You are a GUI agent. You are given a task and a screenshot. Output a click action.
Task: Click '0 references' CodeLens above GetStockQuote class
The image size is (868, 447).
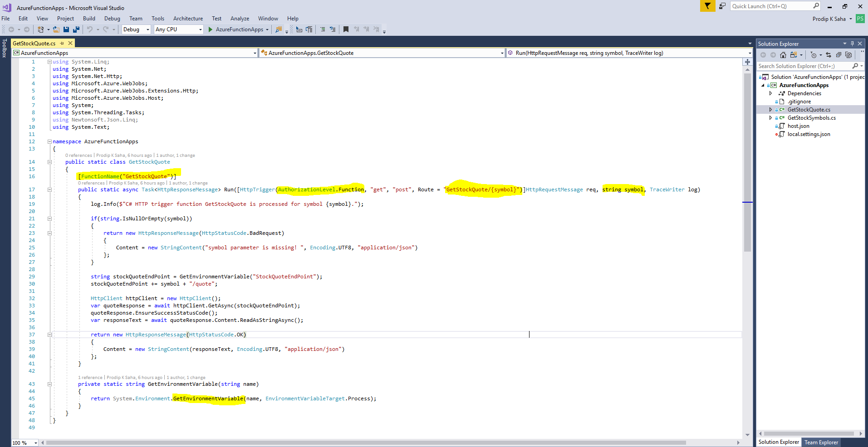tap(78, 155)
